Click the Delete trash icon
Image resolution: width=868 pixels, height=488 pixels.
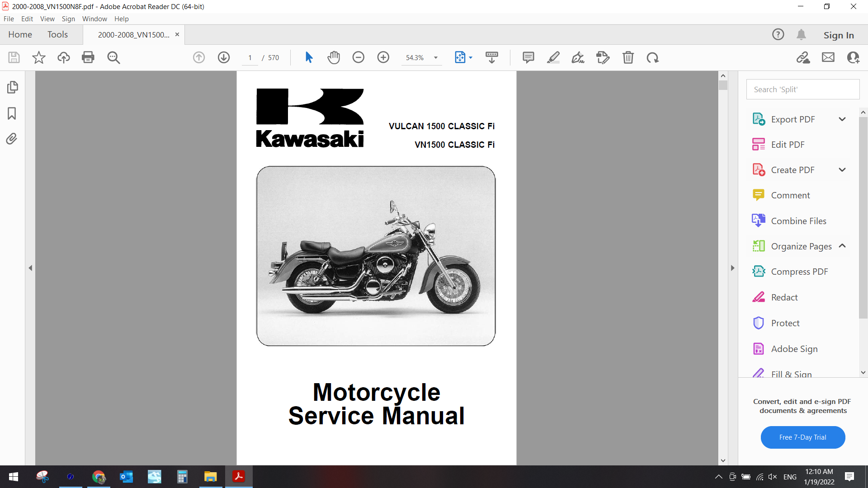tap(628, 57)
